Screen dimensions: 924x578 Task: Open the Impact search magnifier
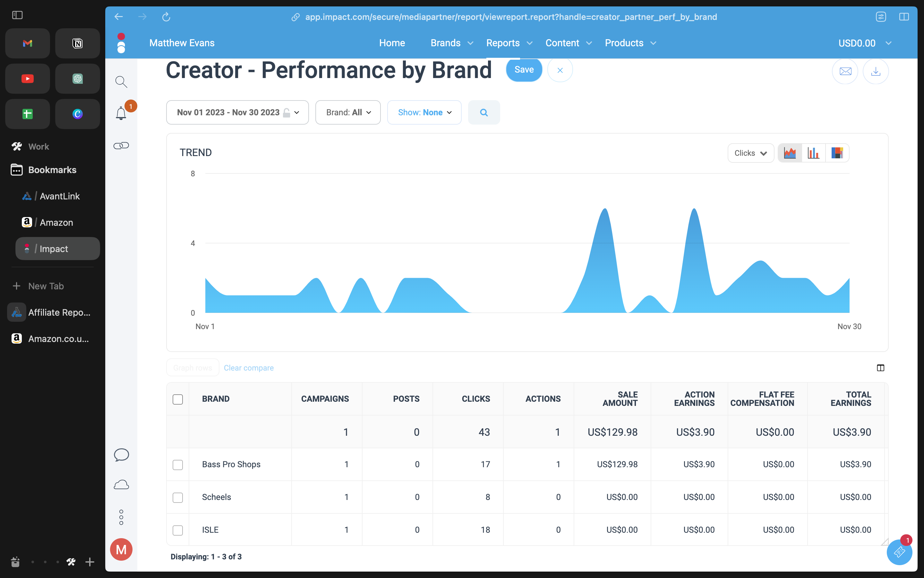point(121,82)
